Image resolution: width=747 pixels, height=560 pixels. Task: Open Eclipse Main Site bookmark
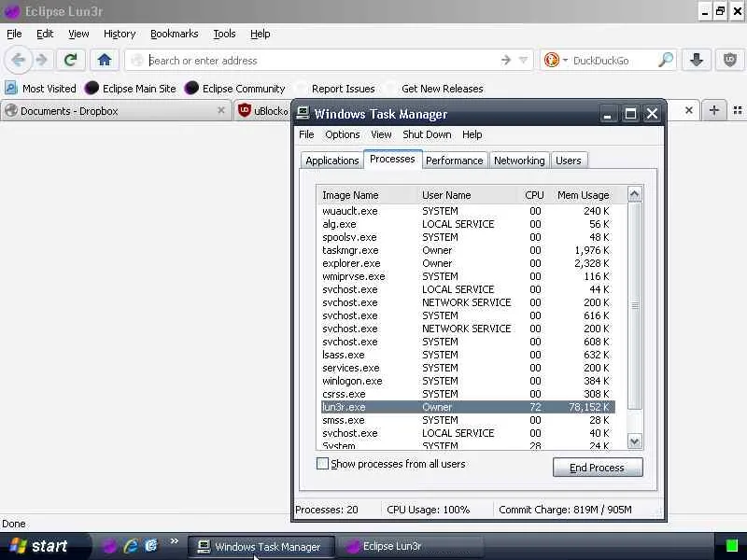pos(130,88)
